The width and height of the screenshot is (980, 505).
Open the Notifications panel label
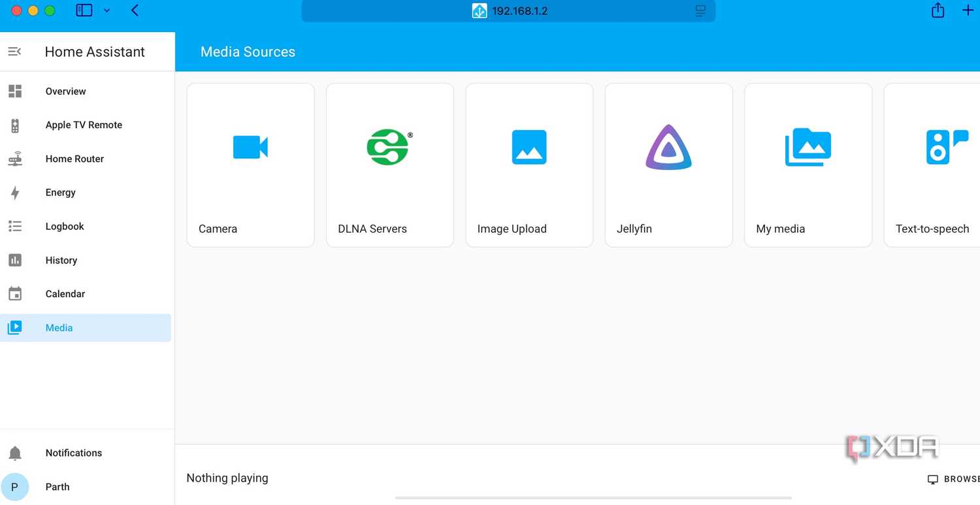click(x=74, y=453)
